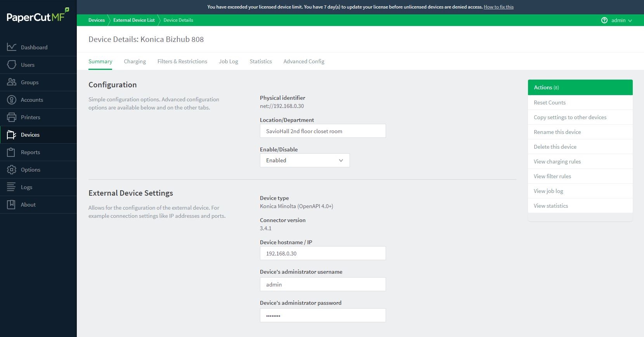This screenshot has height=337, width=644.
Task: Click the Users icon in sidebar
Action: [x=12, y=64]
